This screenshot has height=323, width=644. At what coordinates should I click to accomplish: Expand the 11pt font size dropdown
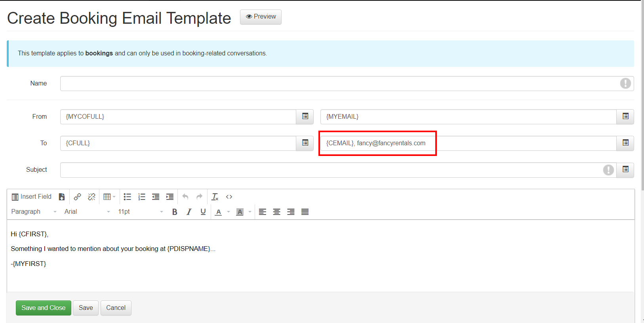[x=140, y=212]
